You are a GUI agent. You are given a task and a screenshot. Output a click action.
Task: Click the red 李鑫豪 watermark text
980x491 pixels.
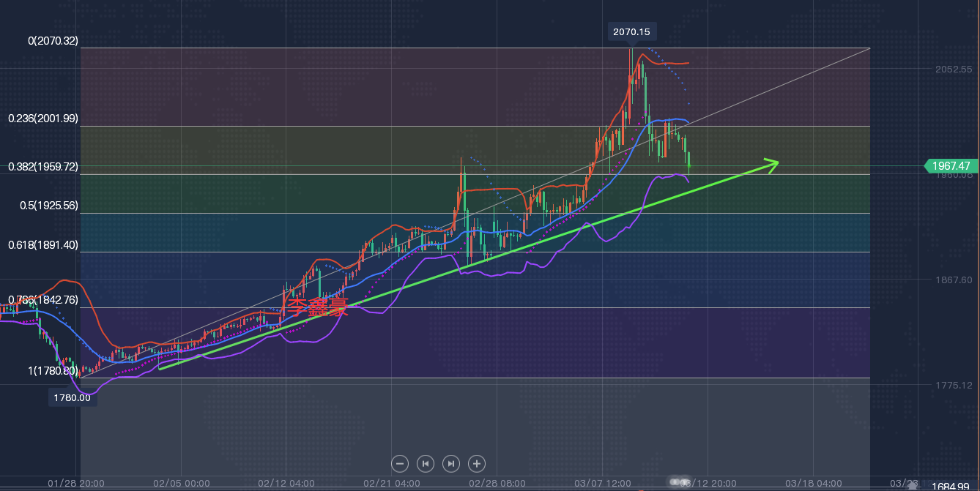coord(316,307)
